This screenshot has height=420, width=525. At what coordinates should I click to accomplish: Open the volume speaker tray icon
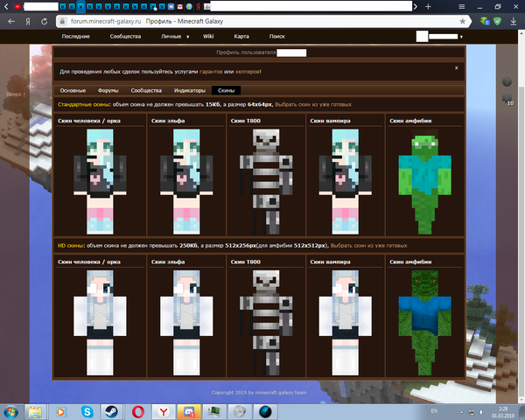click(x=481, y=412)
